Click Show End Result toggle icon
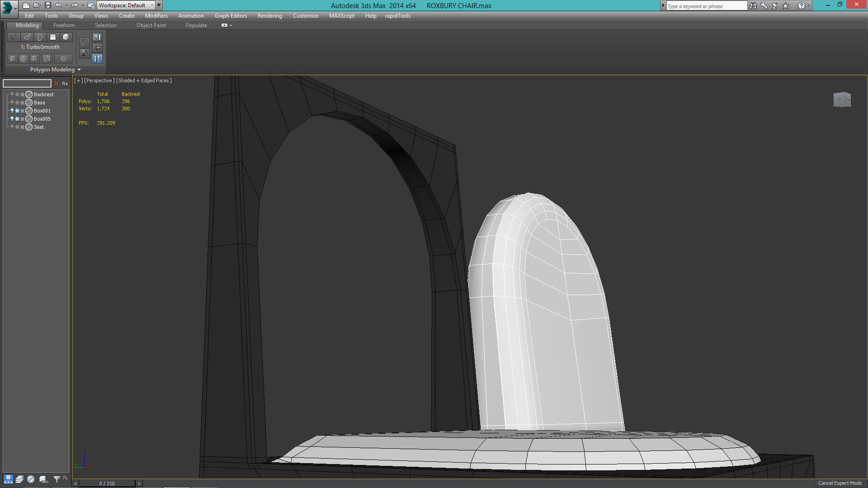The image size is (868, 488). coord(97,59)
